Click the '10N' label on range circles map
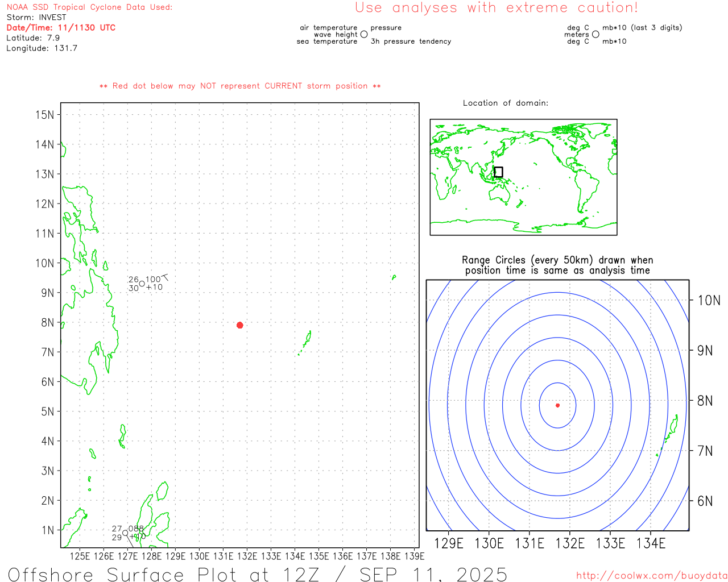 [709, 300]
